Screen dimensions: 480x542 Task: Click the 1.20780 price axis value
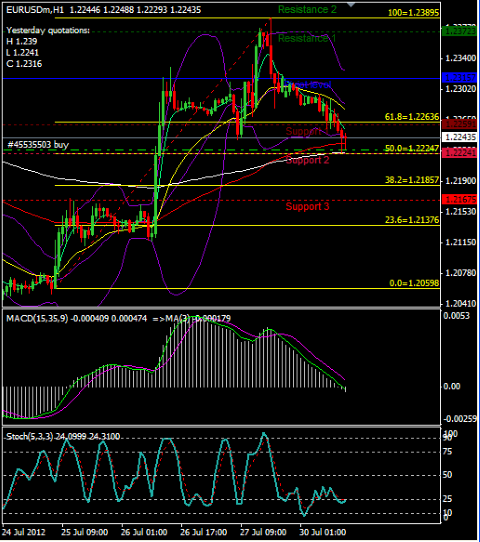coord(461,273)
